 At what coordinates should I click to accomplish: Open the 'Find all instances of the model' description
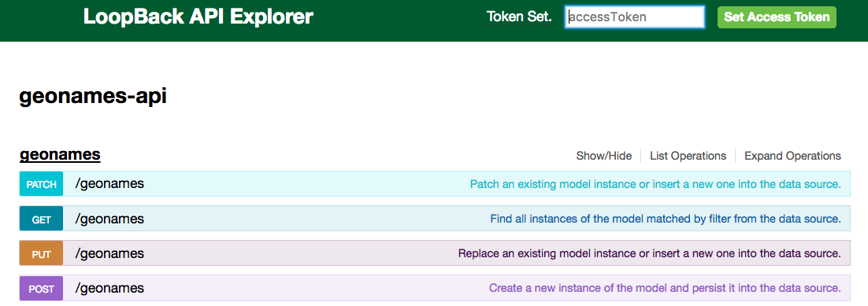pyautogui.click(x=666, y=219)
